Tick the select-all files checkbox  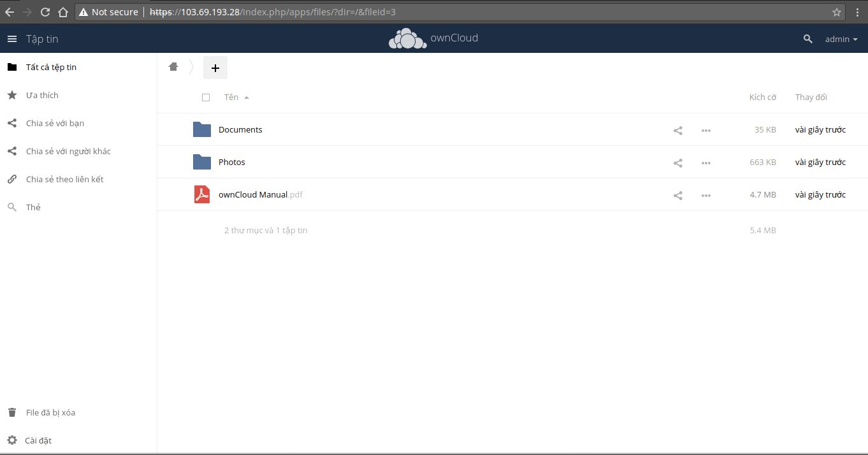206,97
